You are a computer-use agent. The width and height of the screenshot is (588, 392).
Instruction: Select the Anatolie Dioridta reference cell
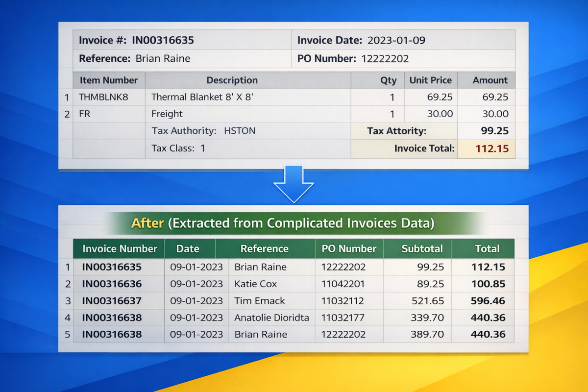coord(271,318)
